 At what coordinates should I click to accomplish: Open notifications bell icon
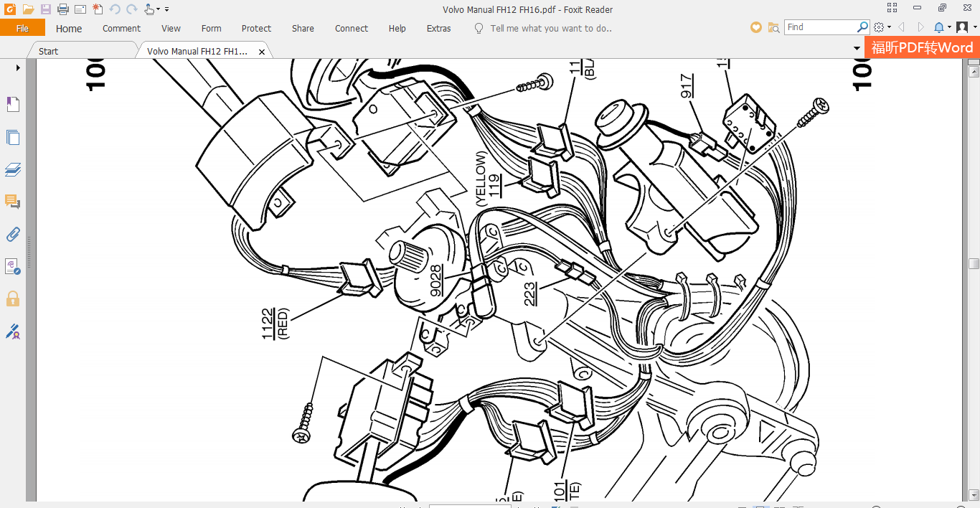(x=939, y=27)
